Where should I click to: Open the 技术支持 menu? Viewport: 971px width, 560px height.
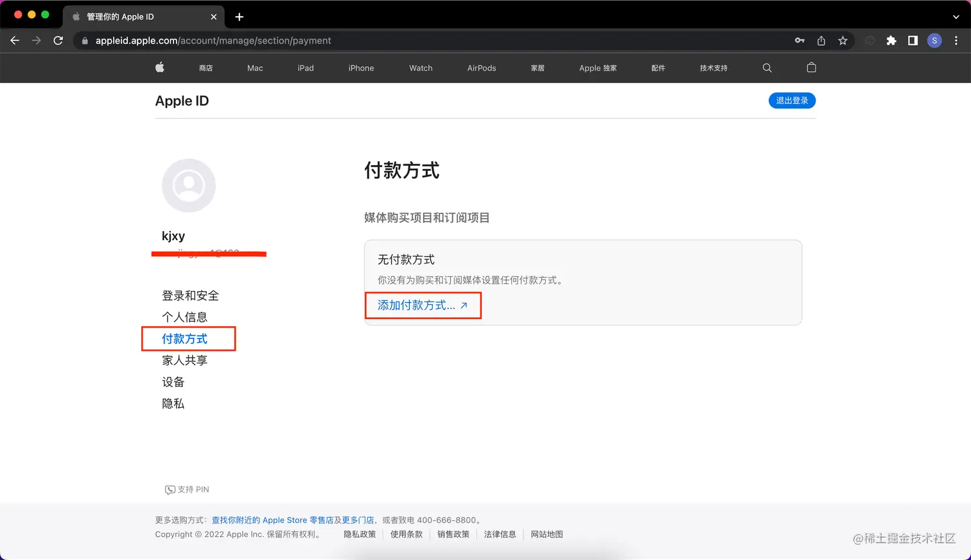point(713,68)
